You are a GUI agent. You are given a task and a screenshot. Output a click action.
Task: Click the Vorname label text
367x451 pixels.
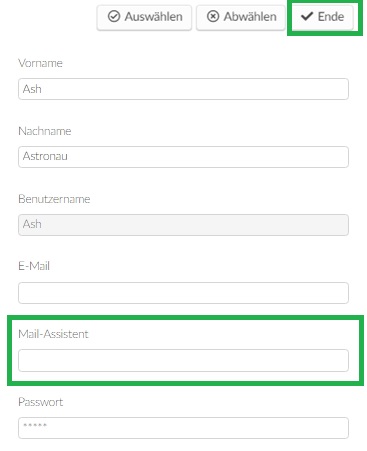point(40,63)
